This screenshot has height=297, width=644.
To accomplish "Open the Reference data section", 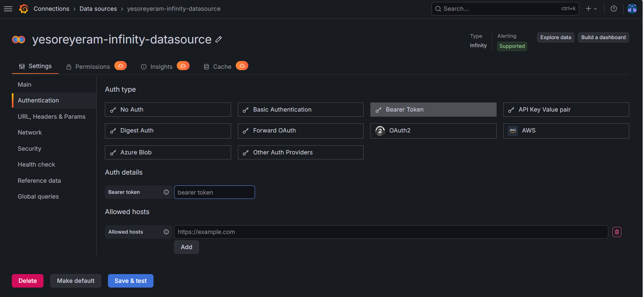I will [x=54, y=181].
